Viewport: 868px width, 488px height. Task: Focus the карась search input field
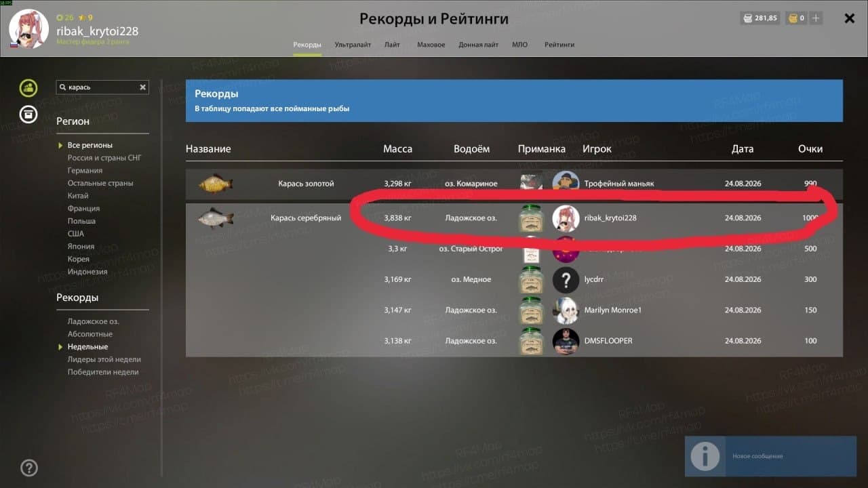102,87
